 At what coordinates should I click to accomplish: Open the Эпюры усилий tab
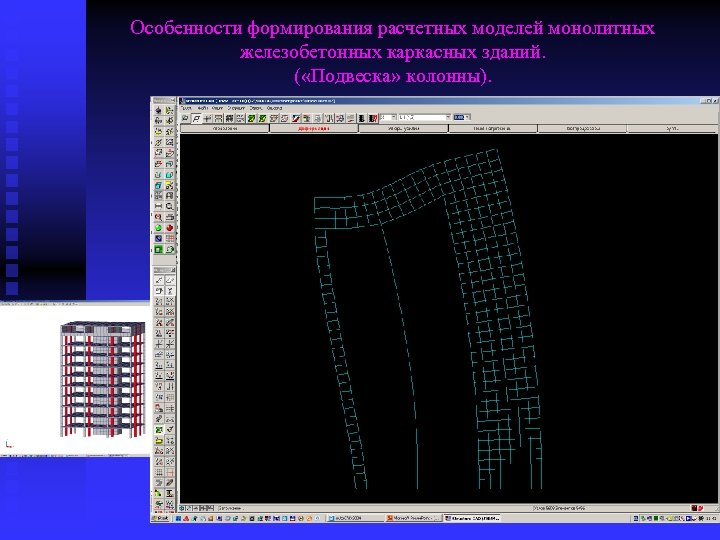404,129
